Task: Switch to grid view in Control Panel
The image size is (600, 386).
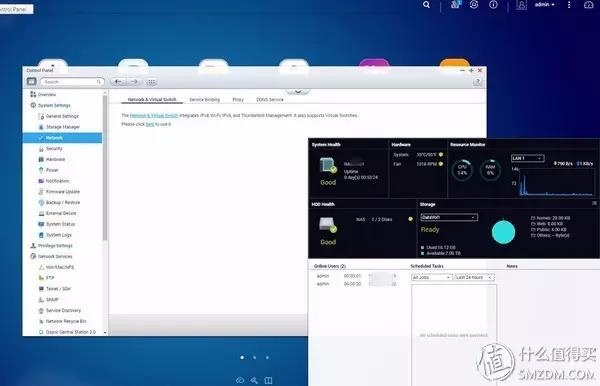Action: coord(152,82)
